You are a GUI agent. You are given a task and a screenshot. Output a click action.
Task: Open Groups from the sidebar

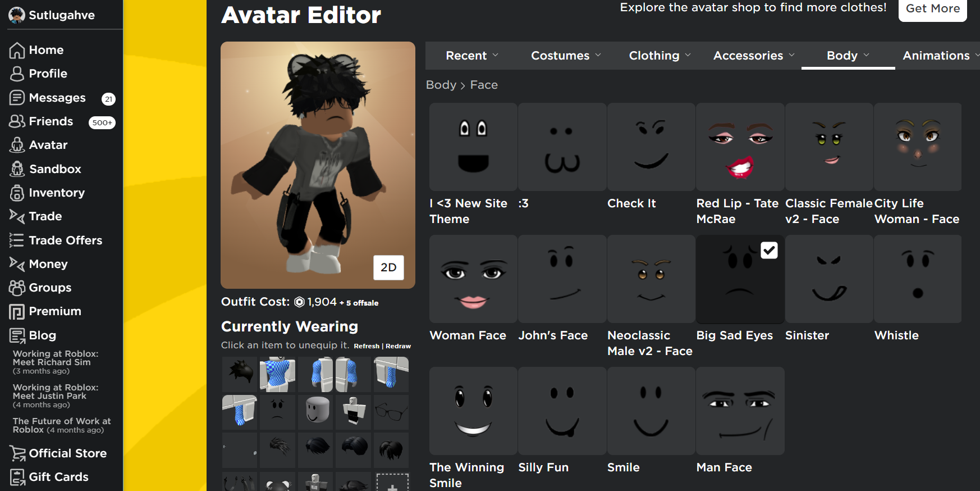pos(40,288)
